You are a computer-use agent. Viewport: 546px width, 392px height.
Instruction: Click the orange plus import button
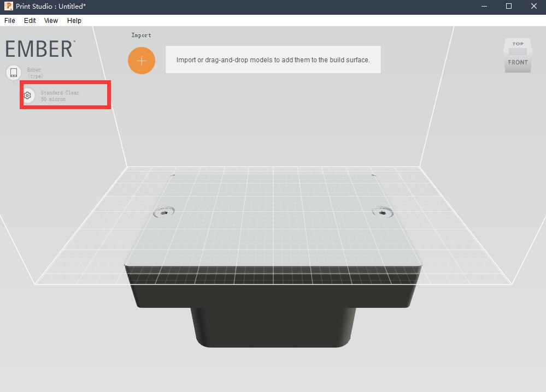(x=142, y=61)
